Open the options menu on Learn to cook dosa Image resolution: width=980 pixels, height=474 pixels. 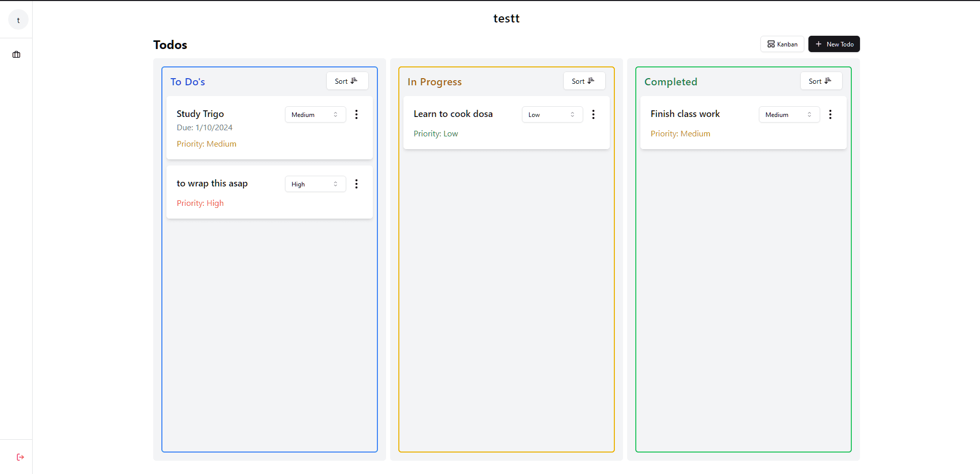point(593,114)
